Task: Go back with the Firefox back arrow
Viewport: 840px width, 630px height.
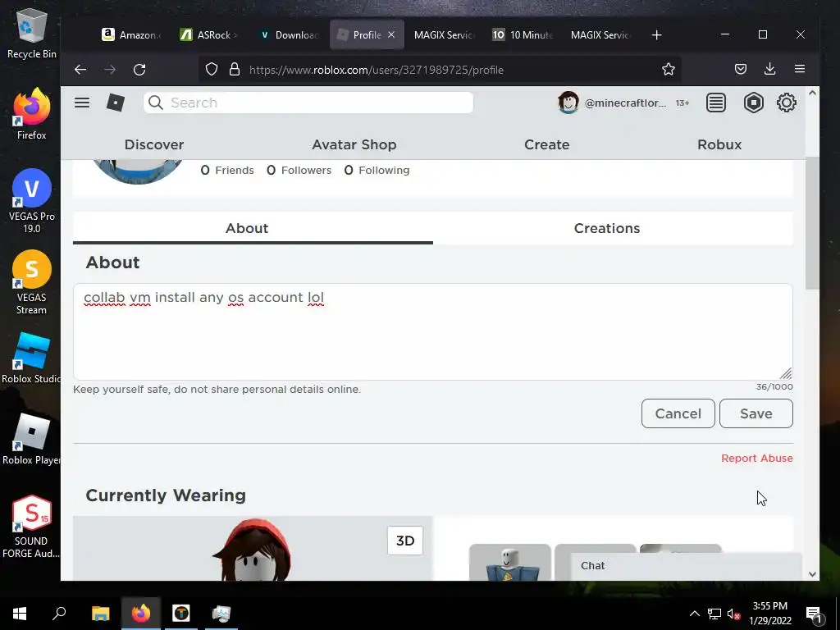Action: coord(80,70)
